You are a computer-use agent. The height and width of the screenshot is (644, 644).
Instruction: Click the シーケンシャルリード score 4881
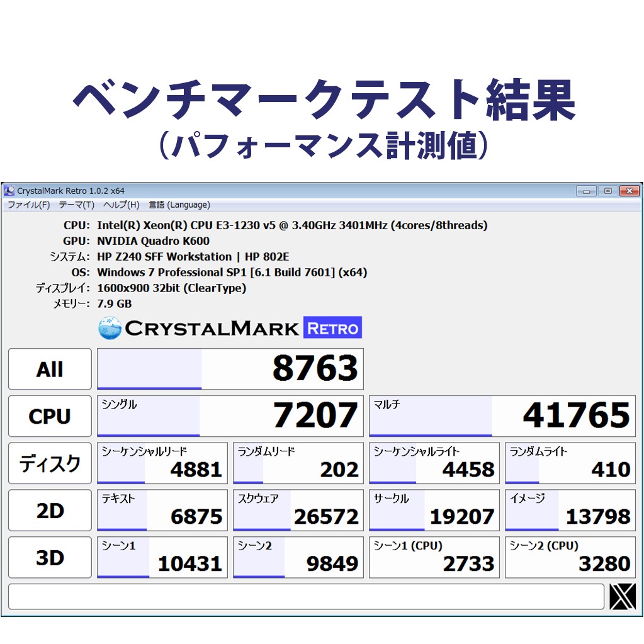pyautogui.click(x=162, y=463)
